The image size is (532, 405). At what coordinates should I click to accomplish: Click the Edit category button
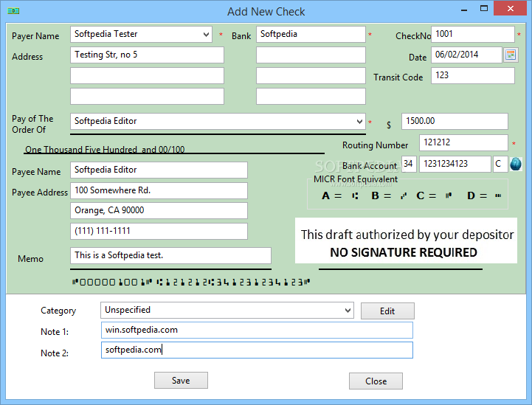pyautogui.click(x=387, y=311)
